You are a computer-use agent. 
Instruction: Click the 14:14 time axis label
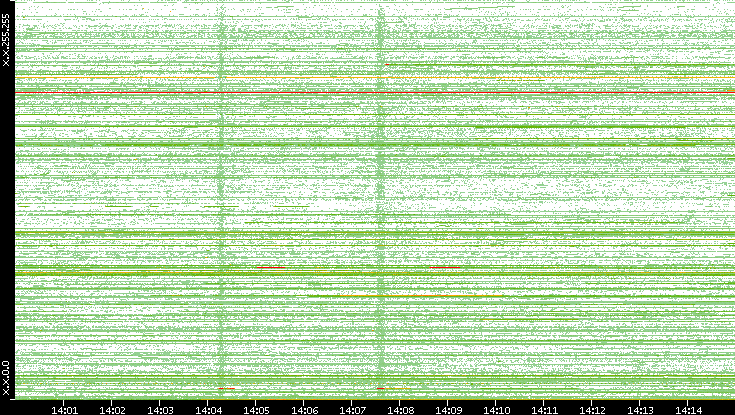(688, 410)
